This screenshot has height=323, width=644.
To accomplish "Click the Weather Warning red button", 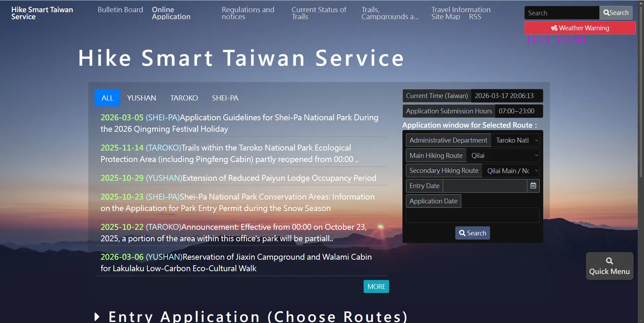I will pyautogui.click(x=580, y=28).
